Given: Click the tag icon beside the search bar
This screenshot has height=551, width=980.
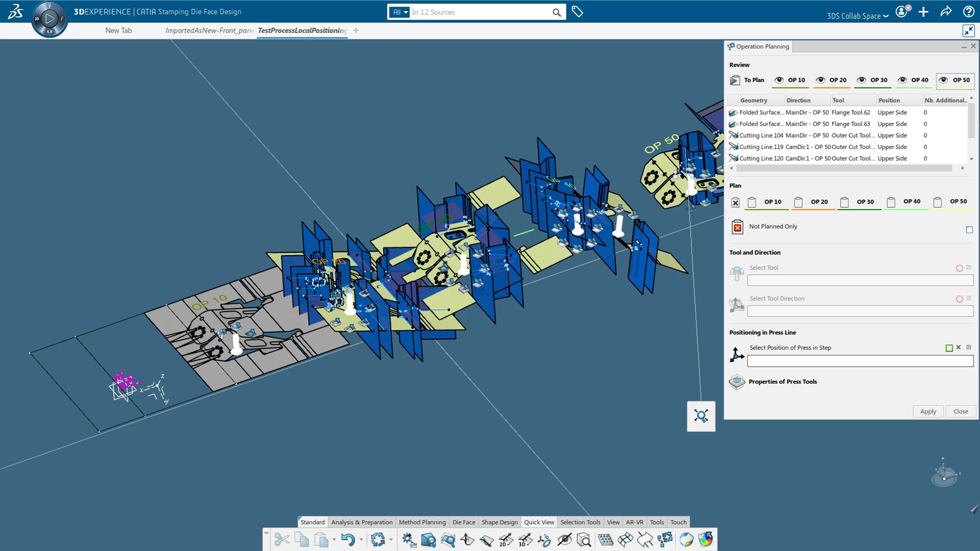Looking at the screenshot, I should [577, 11].
